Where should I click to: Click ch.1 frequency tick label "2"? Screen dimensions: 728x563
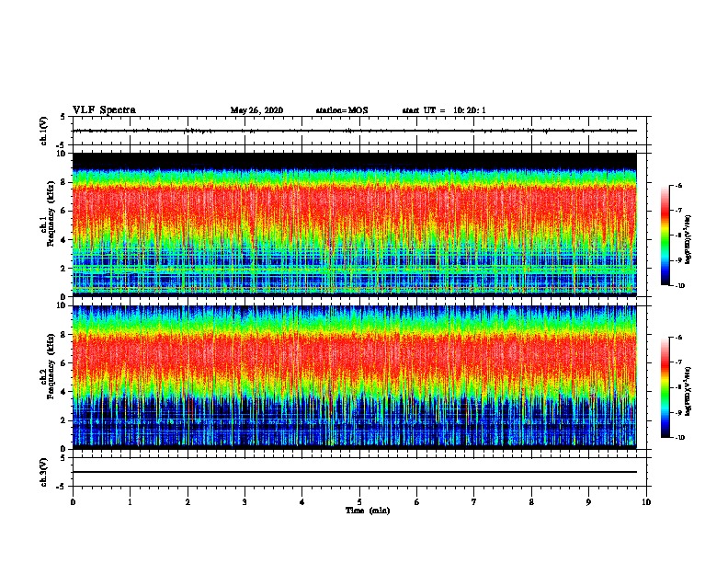63,269
